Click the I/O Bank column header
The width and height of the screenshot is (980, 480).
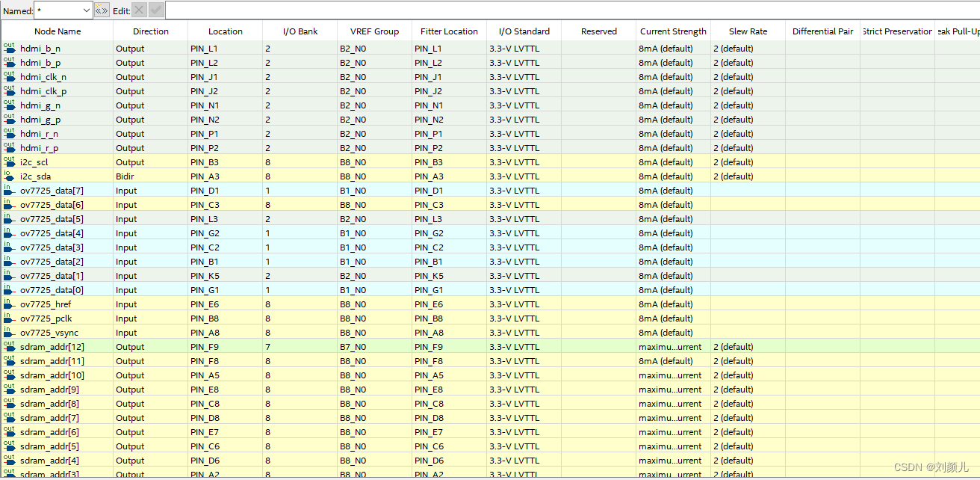300,31
